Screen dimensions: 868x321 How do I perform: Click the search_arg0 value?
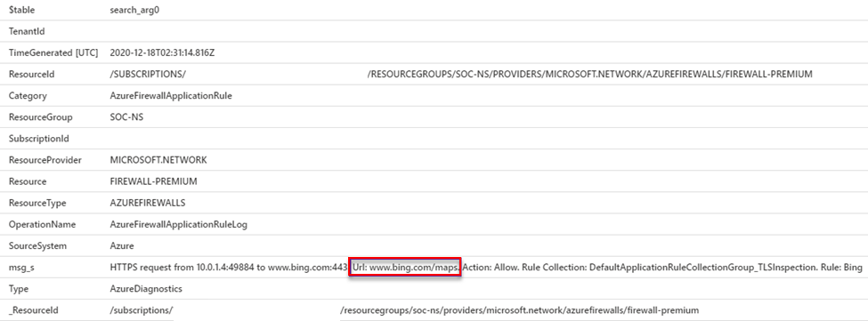(135, 10)
